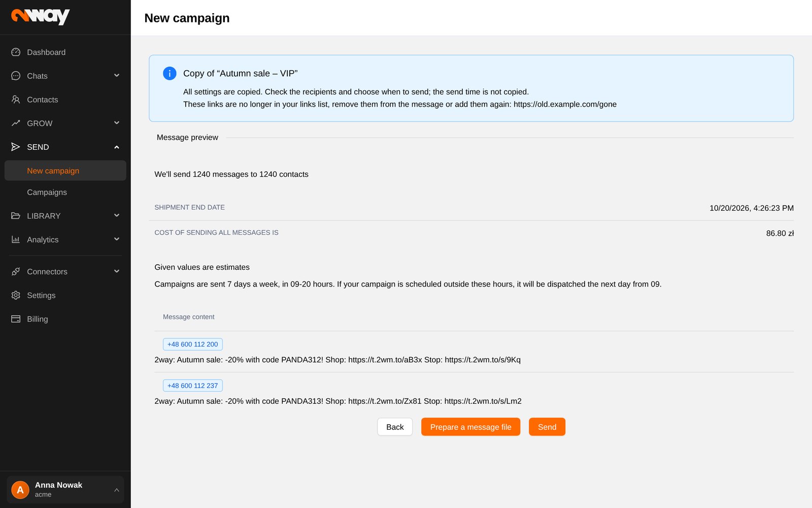Open Campaigns in the sidebar

pyautogui.click(x=65, y=192)
